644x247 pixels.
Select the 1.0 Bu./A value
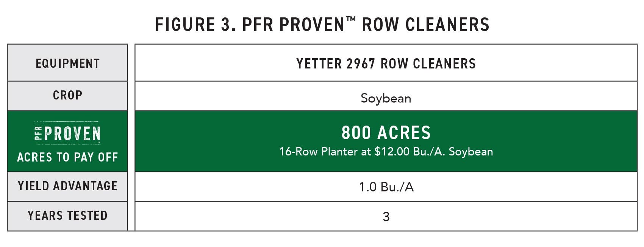[x=386, y=187]
